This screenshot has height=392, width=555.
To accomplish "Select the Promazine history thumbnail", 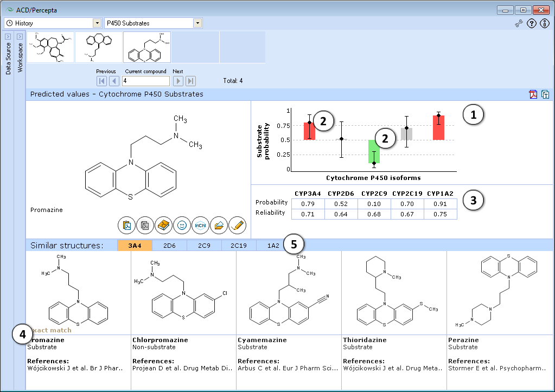I will pyautogui.click(x=147, y=47).
